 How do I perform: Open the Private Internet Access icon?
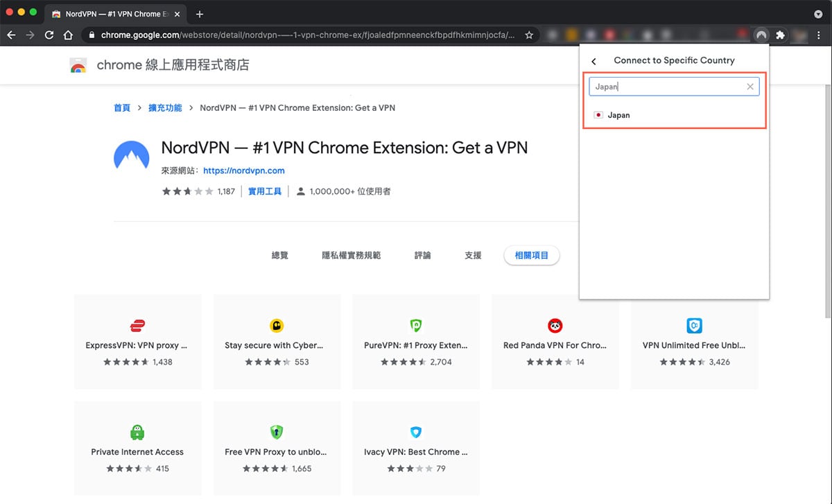point(137,432)
